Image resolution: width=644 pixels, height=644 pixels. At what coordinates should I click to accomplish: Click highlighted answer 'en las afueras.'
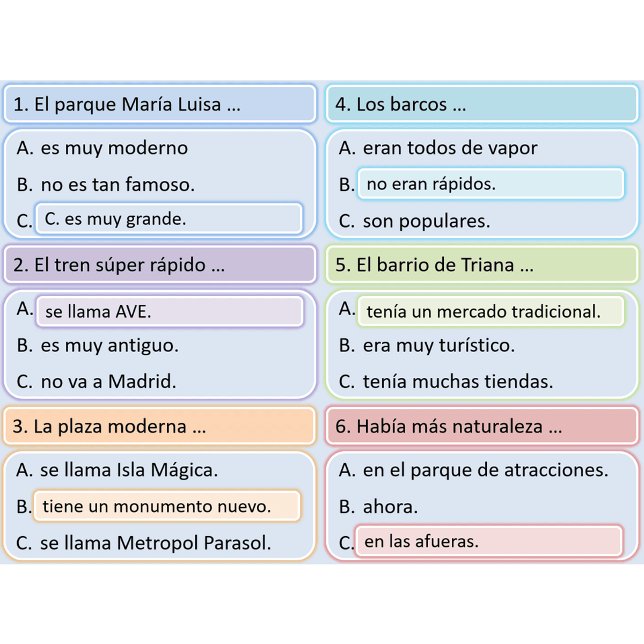click(489, 541)
